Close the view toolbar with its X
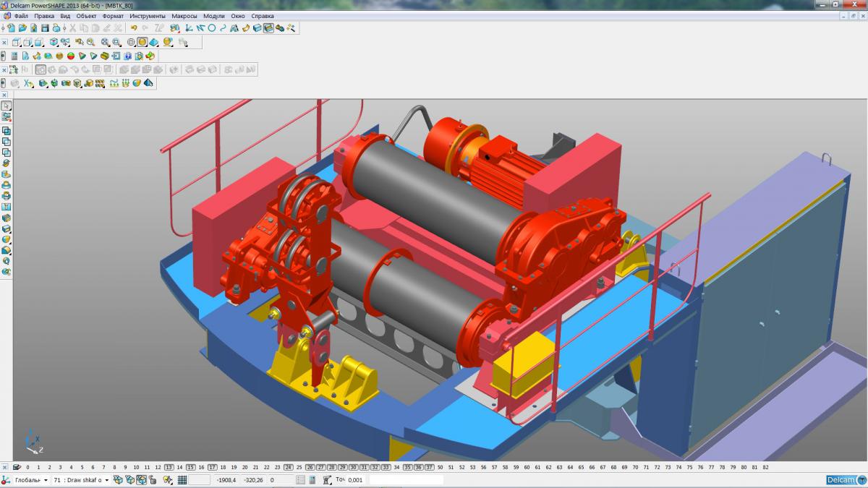Viewport: 868px width, 488px height. click(x=4, y=42)
